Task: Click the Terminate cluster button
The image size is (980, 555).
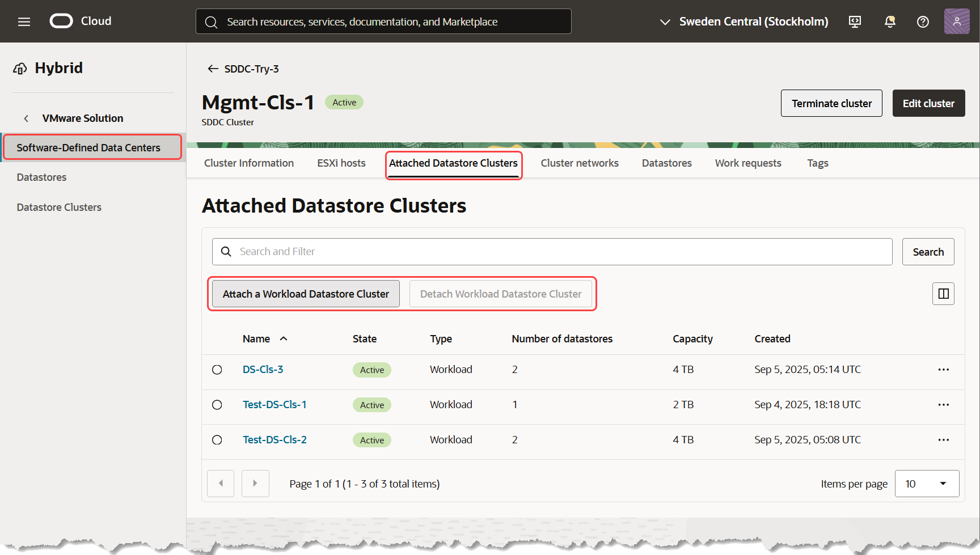Action: (x=831, y=103)
